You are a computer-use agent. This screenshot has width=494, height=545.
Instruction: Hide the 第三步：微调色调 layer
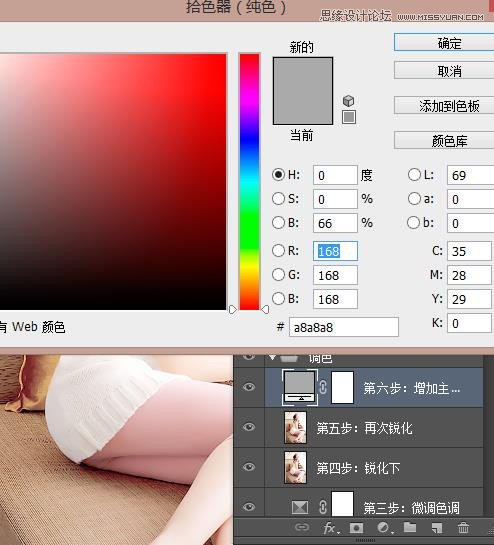pos(249,507)
